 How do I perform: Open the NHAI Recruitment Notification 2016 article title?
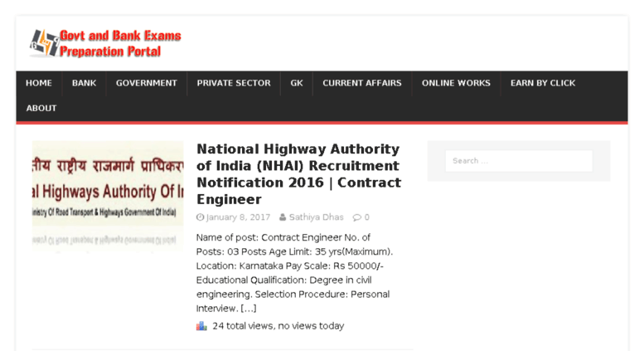[x=298, y=174]
